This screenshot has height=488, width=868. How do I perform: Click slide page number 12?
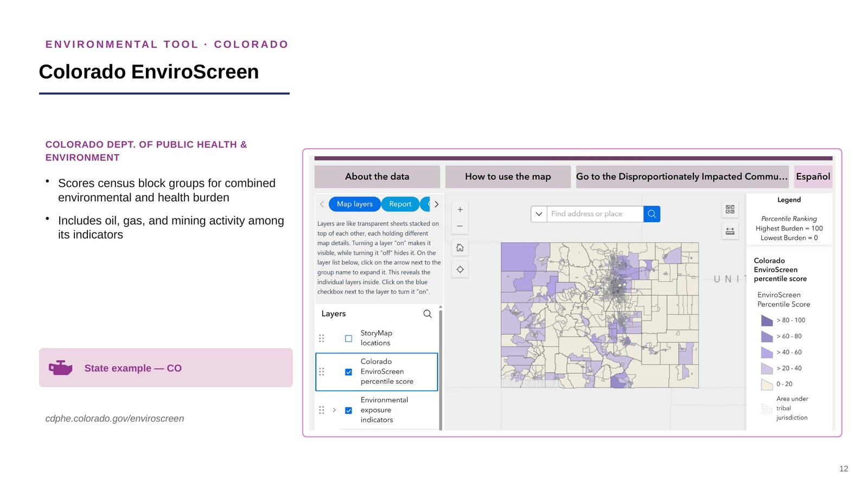point(844,469)
